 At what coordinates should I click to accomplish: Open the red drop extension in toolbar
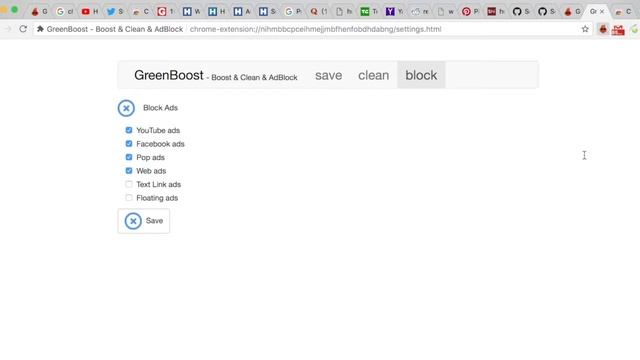pyautogui.click(x=603, y=29)
